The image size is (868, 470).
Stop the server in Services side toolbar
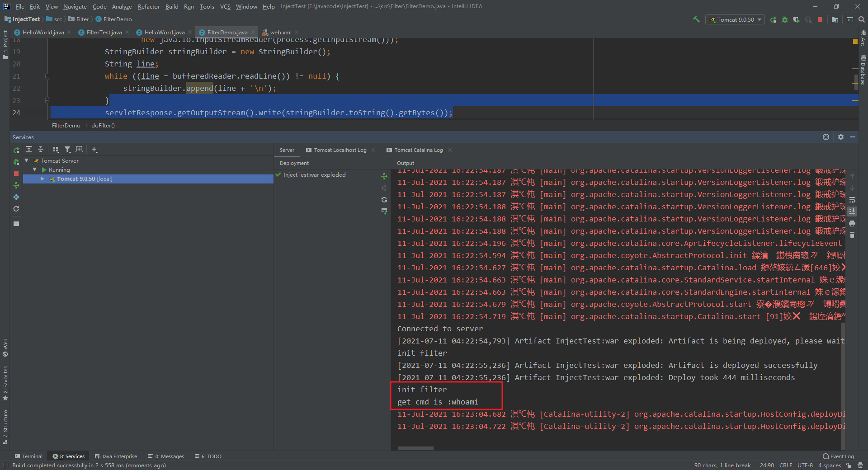[16, 174]
